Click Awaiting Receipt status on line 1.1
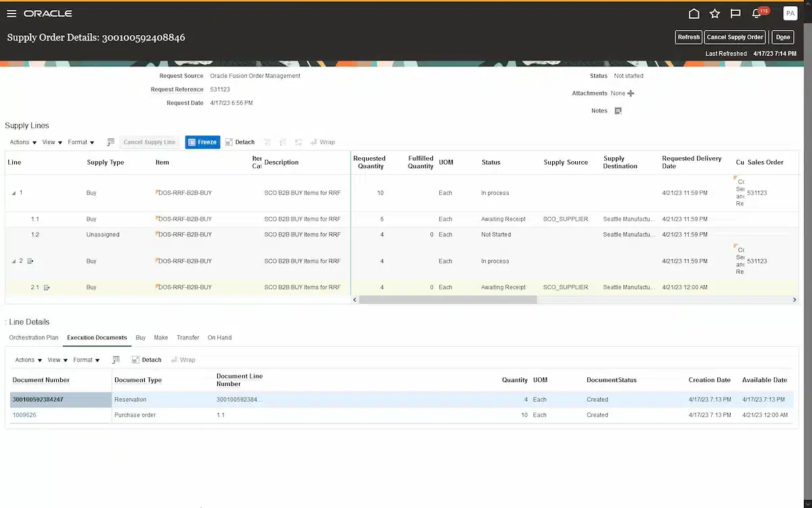The height and width of the screenshot is (508, 812). (x=503, y=219)
